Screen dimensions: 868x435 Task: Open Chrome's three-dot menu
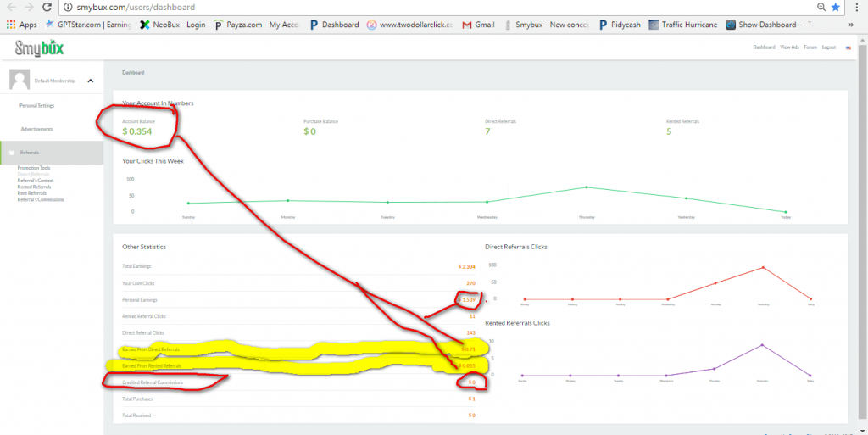pos(857,7)
